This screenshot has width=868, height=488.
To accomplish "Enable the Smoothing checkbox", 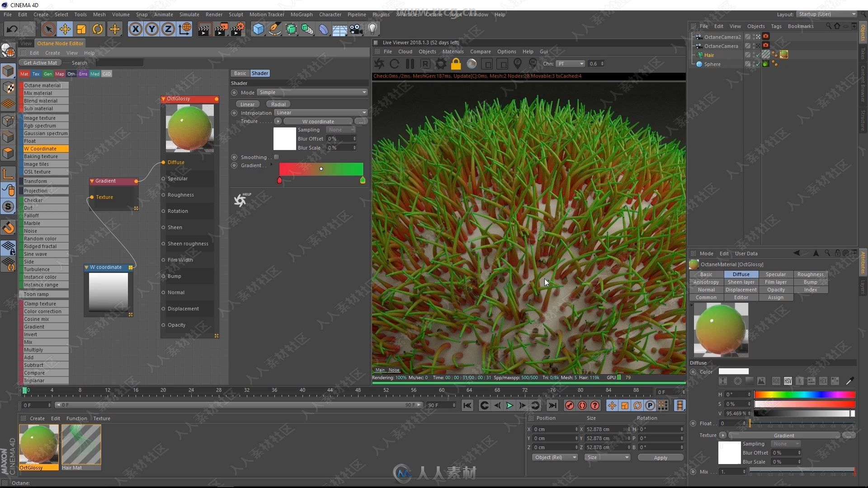I will point(276,157).
